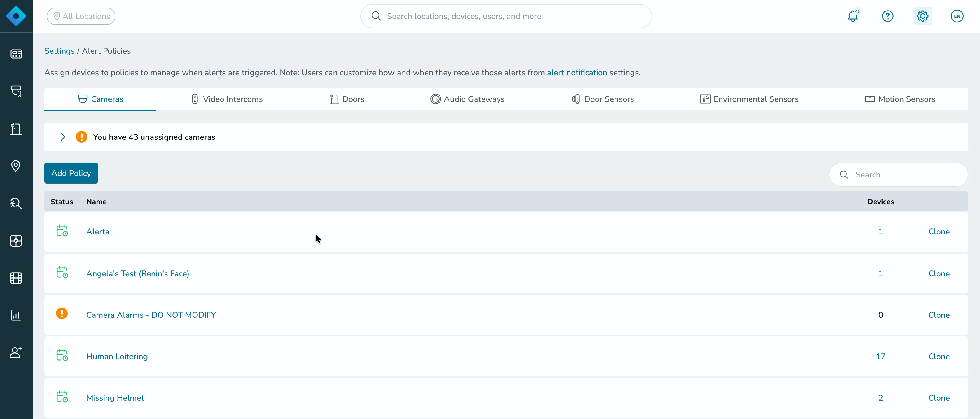The image size is (980, 419).
Task: Open the person search sidebar icon
Action: (16, 203)
